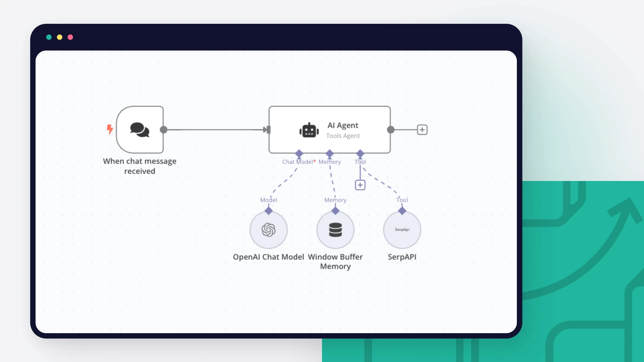Click the Tool diamond connector under AI Agent
644x362 pixels.
click(x=360, y=154)
